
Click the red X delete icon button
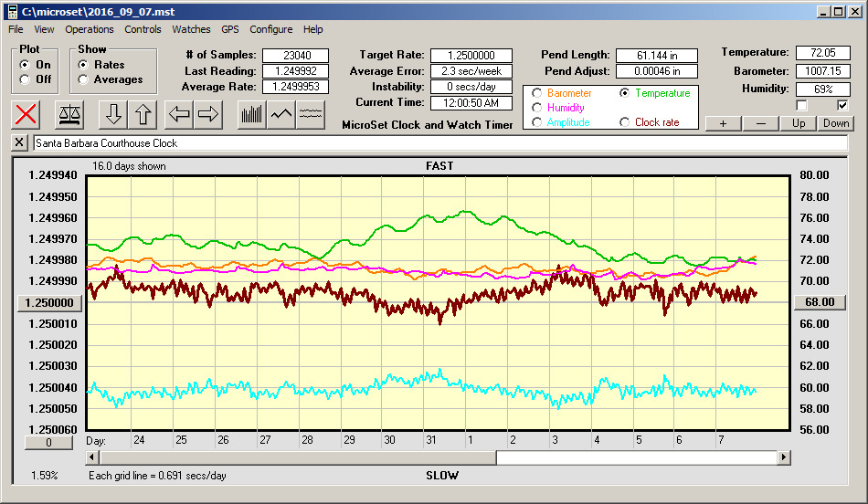coord(26,114)
